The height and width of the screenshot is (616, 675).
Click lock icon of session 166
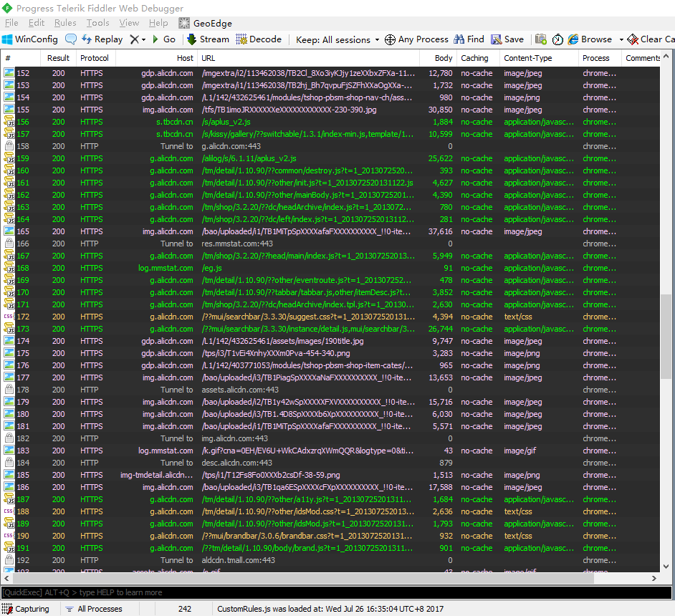[x=9, y=243]
